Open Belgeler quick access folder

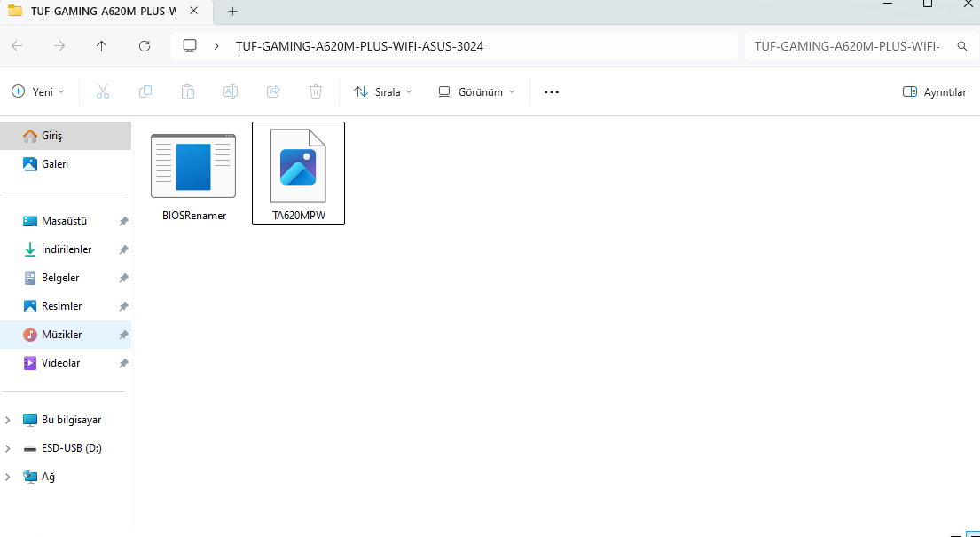point(60,278)
